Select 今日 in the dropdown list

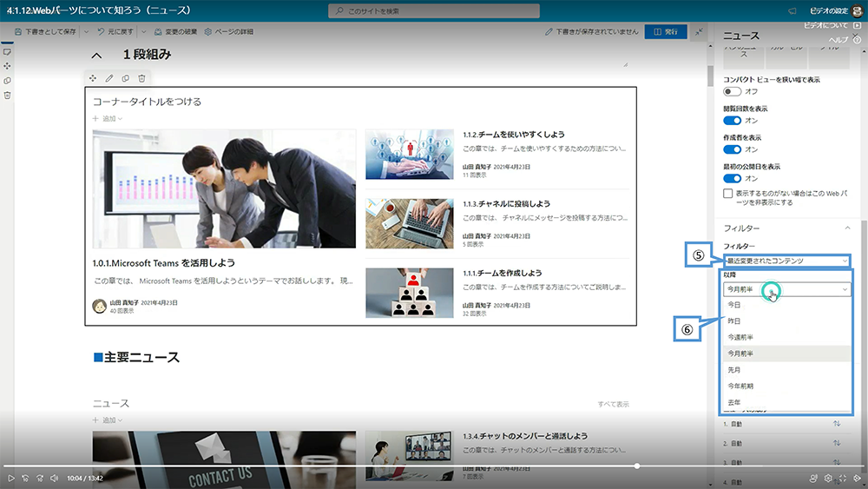point(786,305)
